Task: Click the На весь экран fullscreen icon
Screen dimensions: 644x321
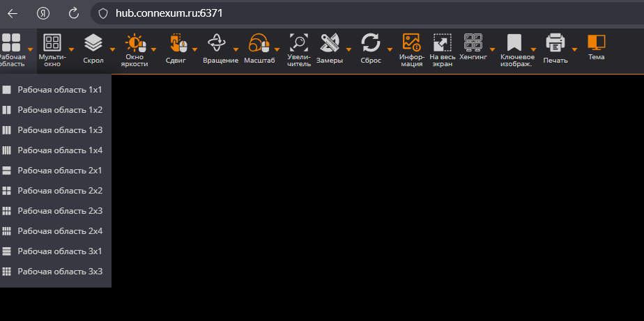Action: tap(443, 42)
